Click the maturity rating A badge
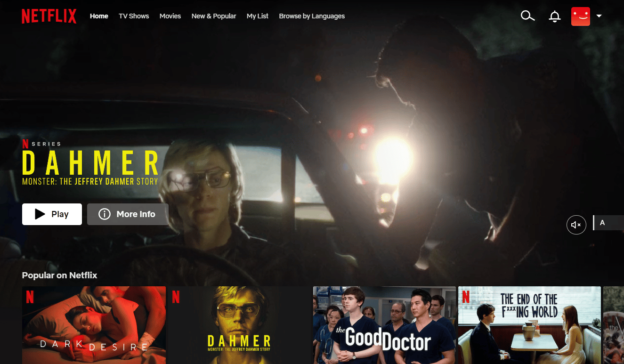This screenshot has width=624, height=364. [608, 223]
